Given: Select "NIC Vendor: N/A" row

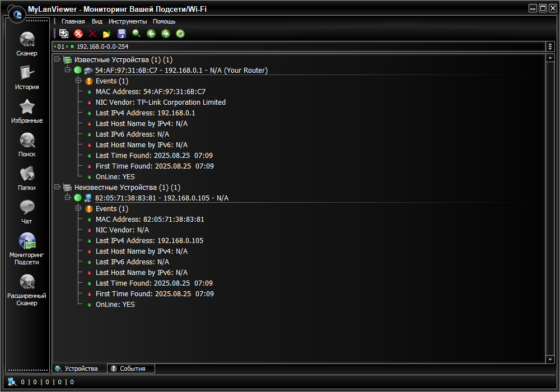Looking at the screenshot, I should point(122,230).
